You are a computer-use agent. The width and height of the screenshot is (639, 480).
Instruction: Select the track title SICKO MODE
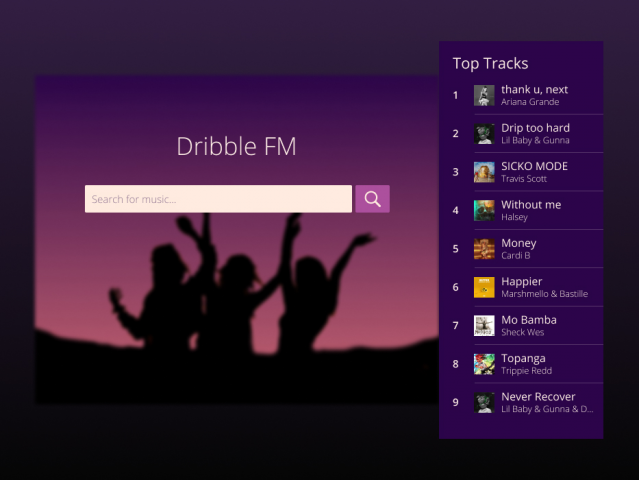pyautogui.click(x=534, y=166)
